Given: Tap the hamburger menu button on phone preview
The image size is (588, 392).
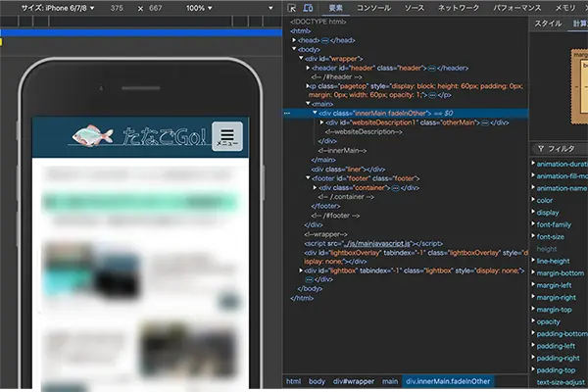Looking at the screenshot, I should click(228, 136).
